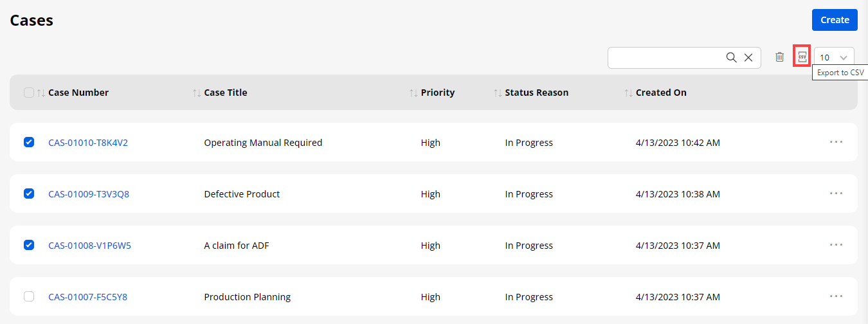This screenshot has height=324, width=868.
Task: Open case link CAS-01009-T3V3Q8
Action: (x=89, y=194)
